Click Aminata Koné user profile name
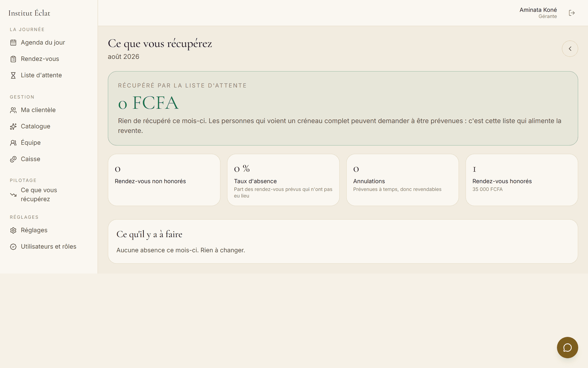The height and width of the screenshot is (368, 588). [538, 10]
